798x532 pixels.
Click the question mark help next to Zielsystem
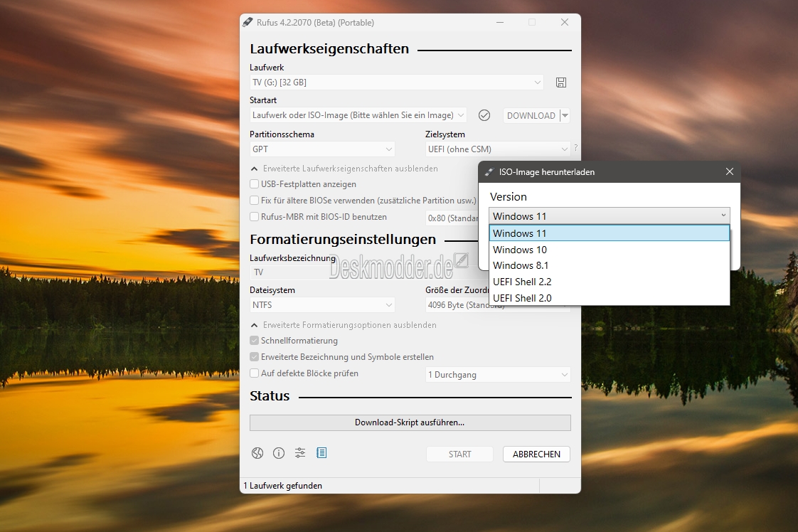pyautogui.click(x=575, y=148)
